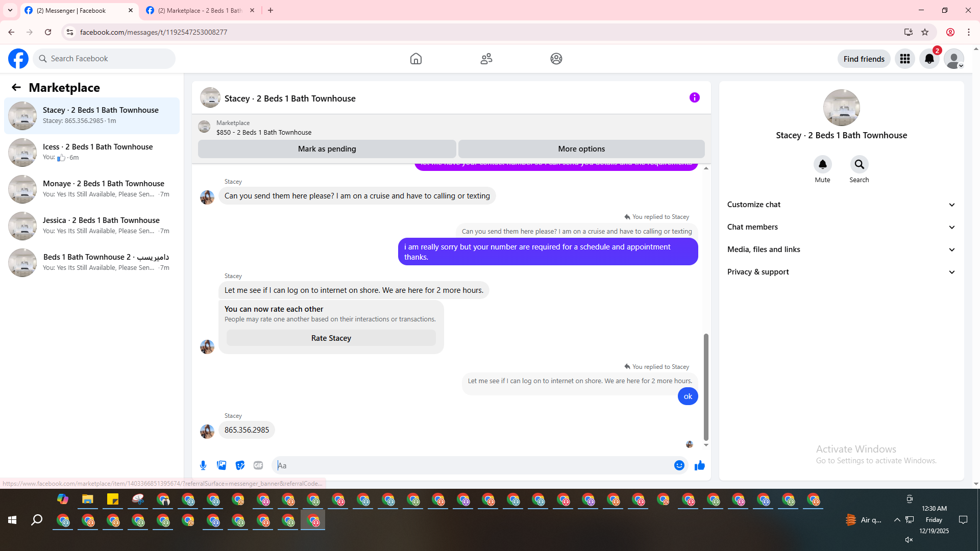Click the Rate Stacey button
The width and height of the screenshot is (980, 551).
click(x=331, y=338)
